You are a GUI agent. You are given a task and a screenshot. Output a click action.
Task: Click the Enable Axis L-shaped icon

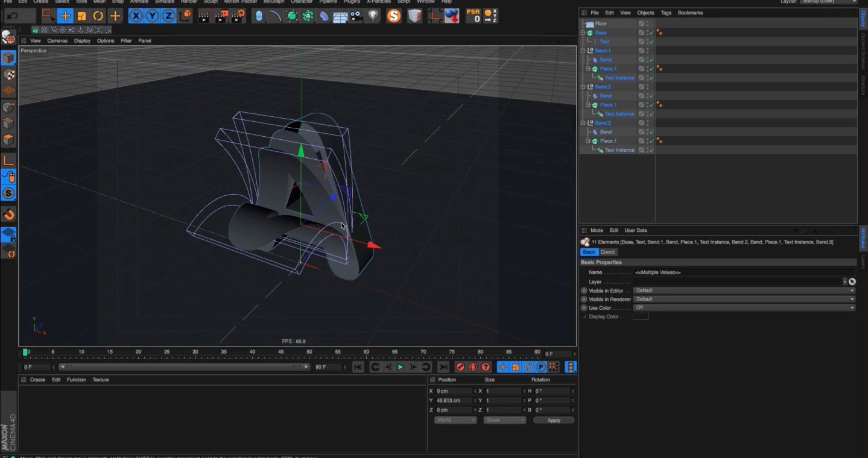[x=8, y=160]
